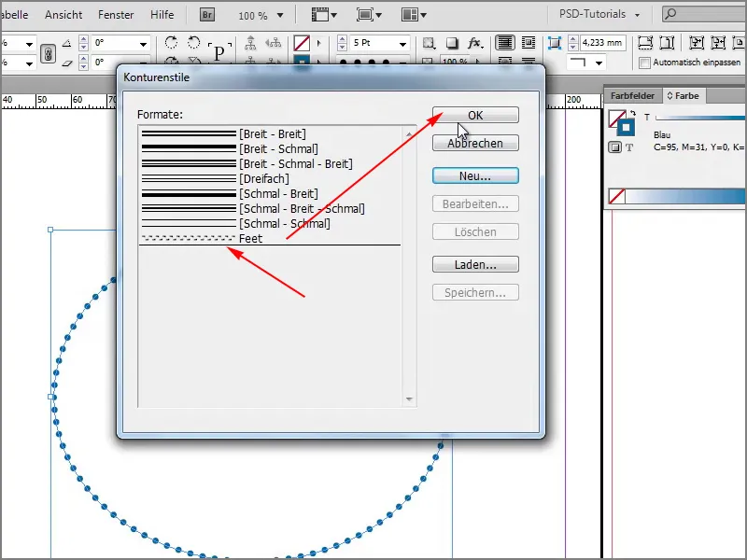The width and height of the screenshot is (747, 560).
Task: Switch to the Farbe panel tab
Action: click(x=684, y=94)
